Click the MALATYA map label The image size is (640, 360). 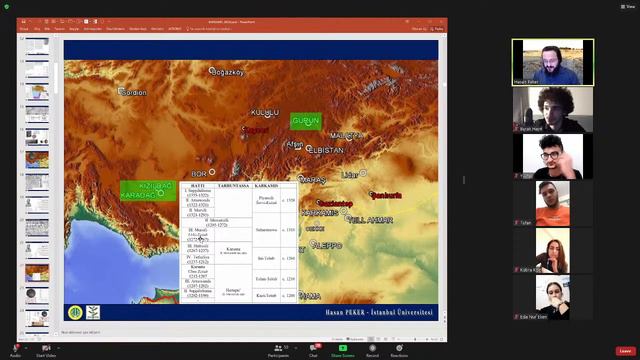[346, 135]
